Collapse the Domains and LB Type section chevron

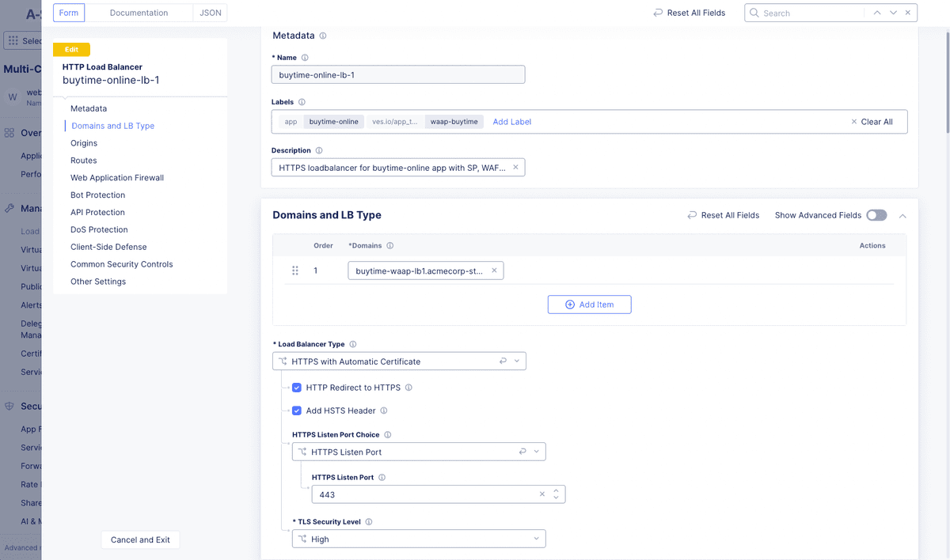[x=902, y=214]
